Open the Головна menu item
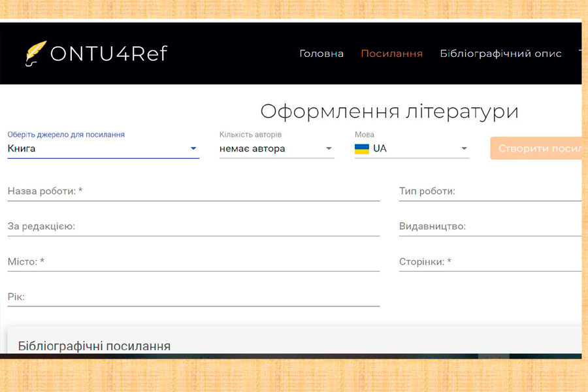This screenshot has width=588, height=392. (x=321, y=54)
